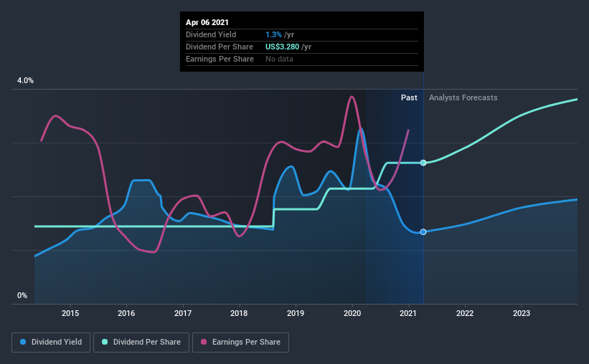
Task: Click the 'Analysts Forecasts' section label
Action: point(463,98)
